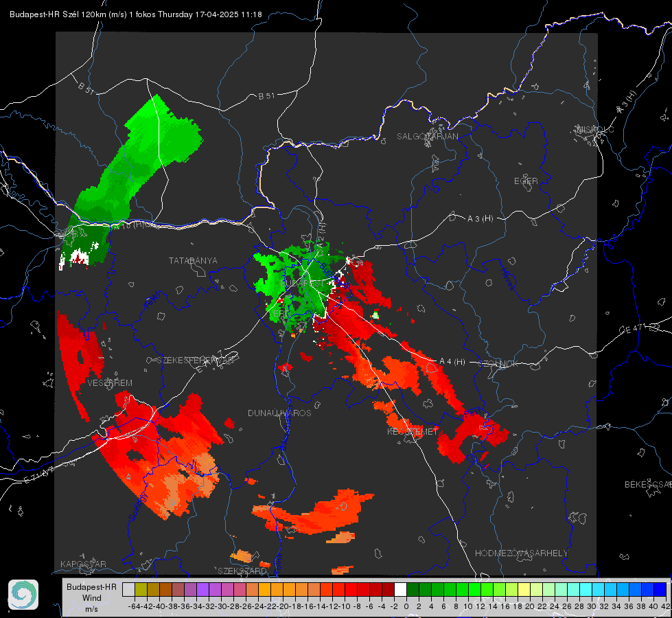Image resolution: width=672 pixels, height=618 pixels.
Task: Click the TATABÁNYA city label
Action: 193,261
